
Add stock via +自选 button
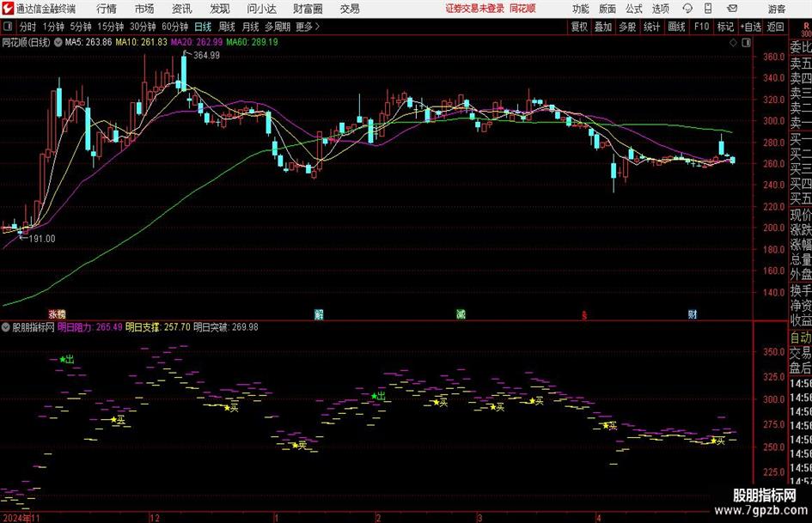[x=750, y=27]
